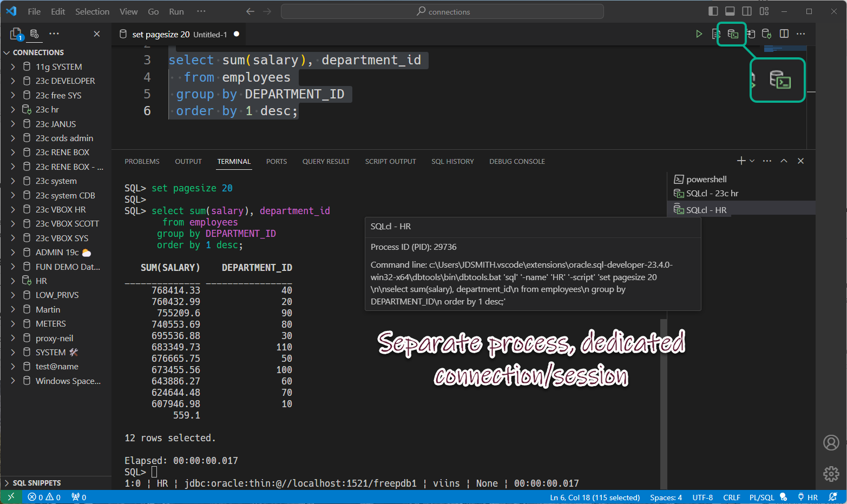Switch to the SQL HISTORY tab
The width and height of the screenshot is (847, 504).
tap(452, 161)
